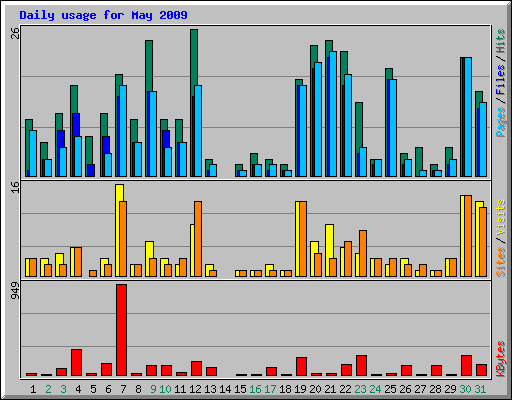Click the '16' scale value on the Visits chart
The width and height of the screenshot is (512, 400).
pos(15,187)
